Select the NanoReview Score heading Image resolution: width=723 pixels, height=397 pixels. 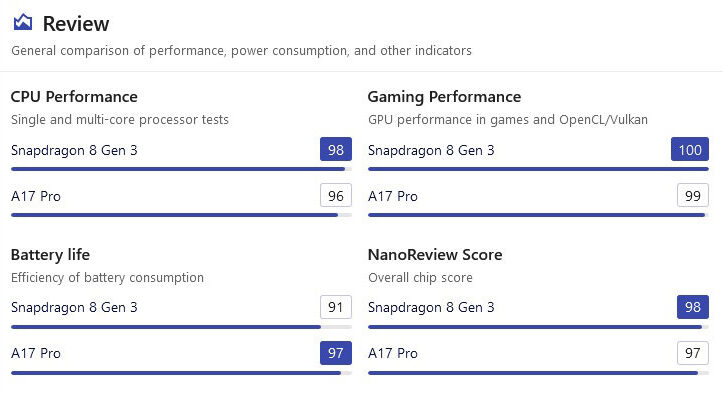pos(435,255)
